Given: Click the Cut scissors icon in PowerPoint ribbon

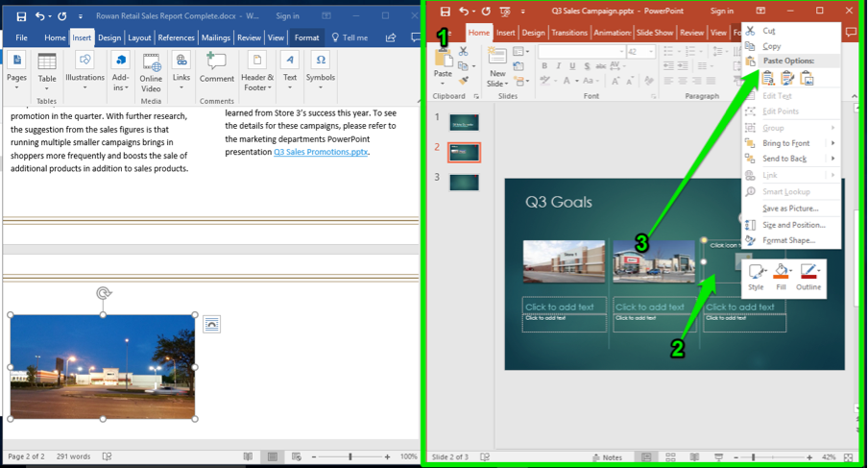Looking at the screenshot, I should [x=464, y=52].
